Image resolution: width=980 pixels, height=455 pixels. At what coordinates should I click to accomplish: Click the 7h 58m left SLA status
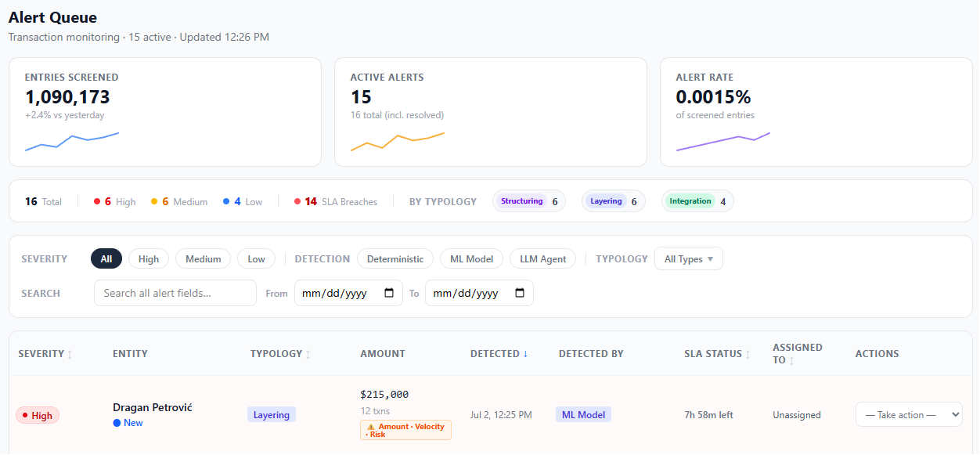click(x=709, y=415)
